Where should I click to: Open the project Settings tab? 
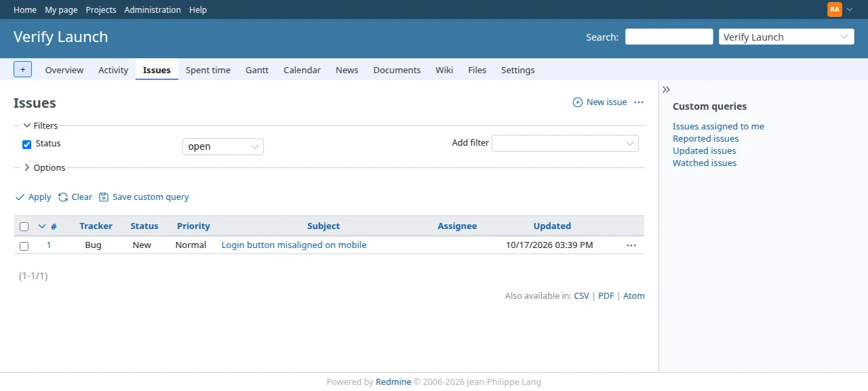pos(518,70)
